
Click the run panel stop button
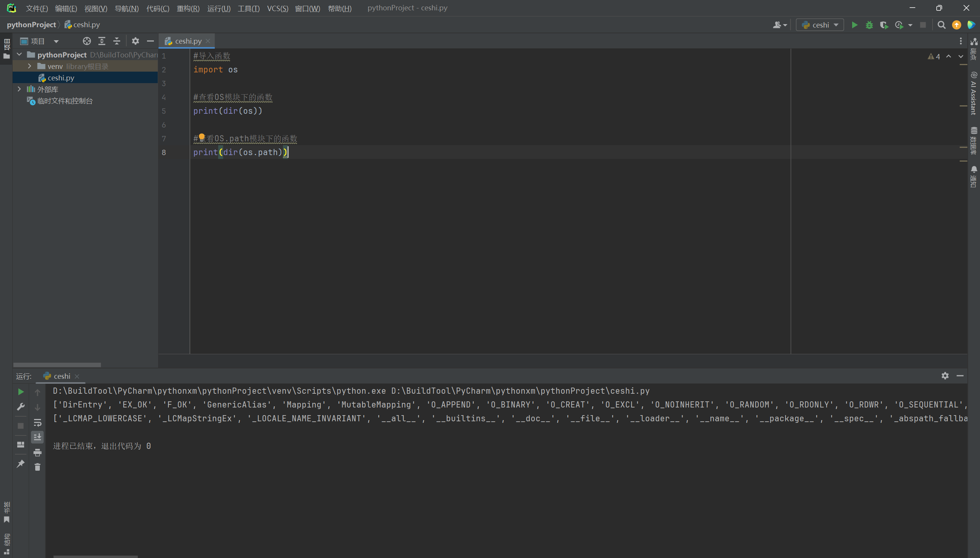click(21, 426)
